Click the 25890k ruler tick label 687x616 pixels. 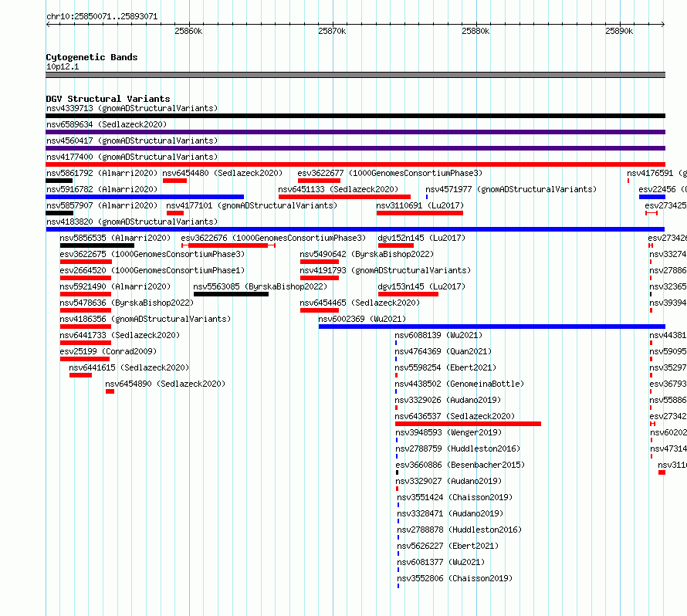pyautogui.click(x=619, y=31)
